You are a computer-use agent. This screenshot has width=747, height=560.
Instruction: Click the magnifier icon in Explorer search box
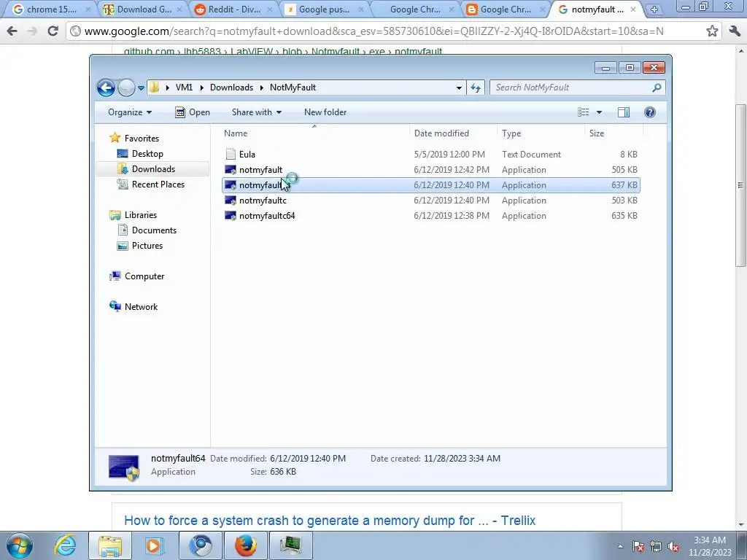click(x=657, y=87)
